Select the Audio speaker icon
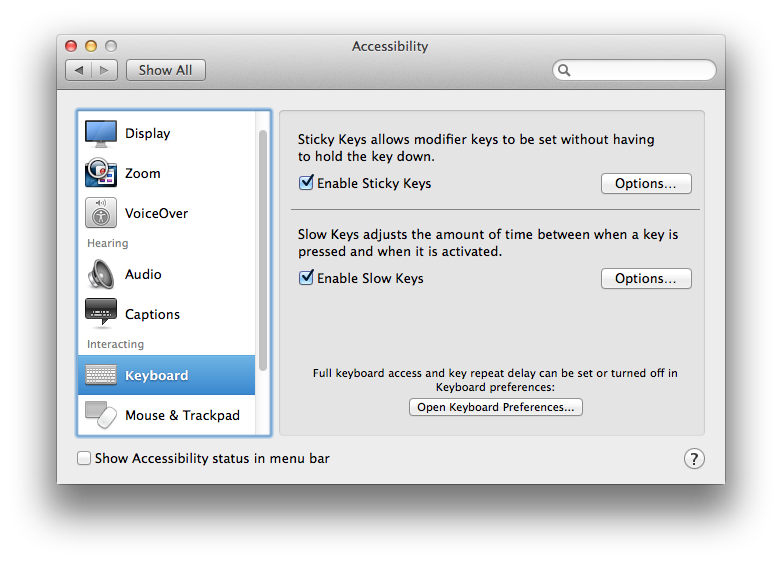The image size is (782, 563). [x=101, y=274]
